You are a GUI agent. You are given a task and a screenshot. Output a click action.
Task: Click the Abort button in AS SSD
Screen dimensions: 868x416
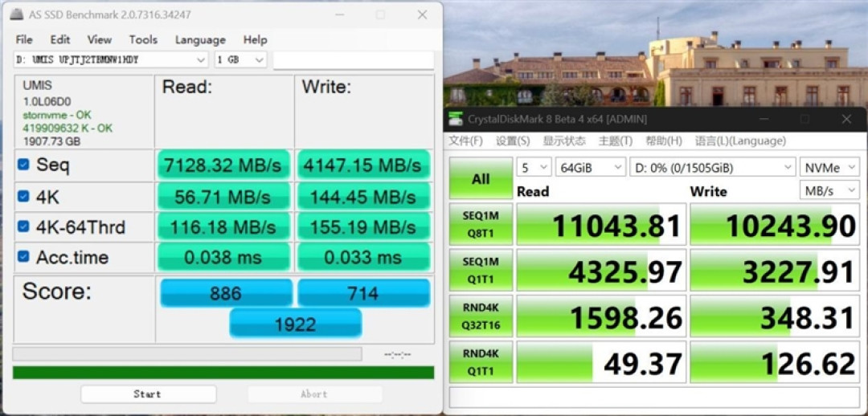pyautogui.click(x=314, y=394)
